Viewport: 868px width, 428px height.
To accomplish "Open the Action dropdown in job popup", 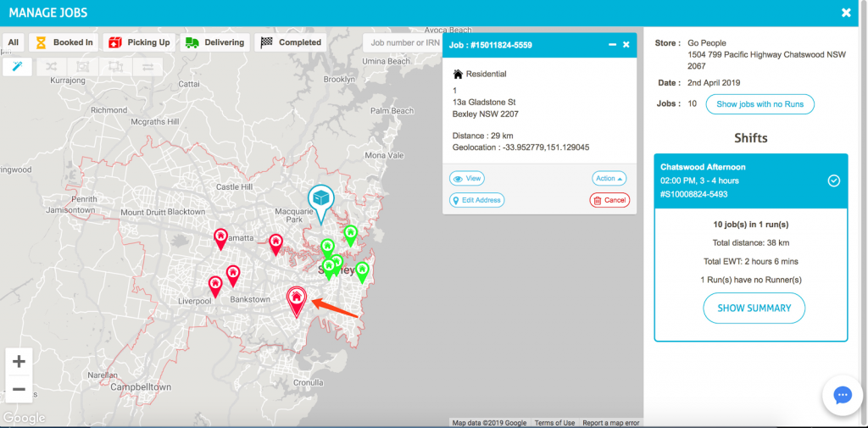I will pyautogui.click(x=609, y=178).
